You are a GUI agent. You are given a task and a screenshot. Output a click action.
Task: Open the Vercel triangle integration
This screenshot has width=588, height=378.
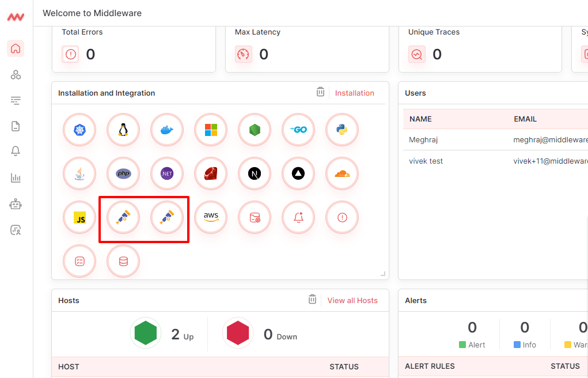pyautogui.click(x=298, y=174)
